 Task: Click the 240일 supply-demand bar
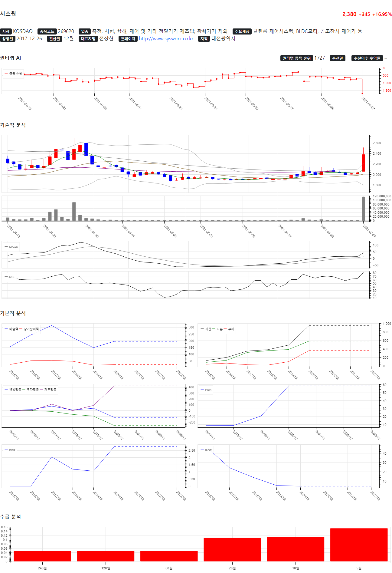(x=42, y=556)
